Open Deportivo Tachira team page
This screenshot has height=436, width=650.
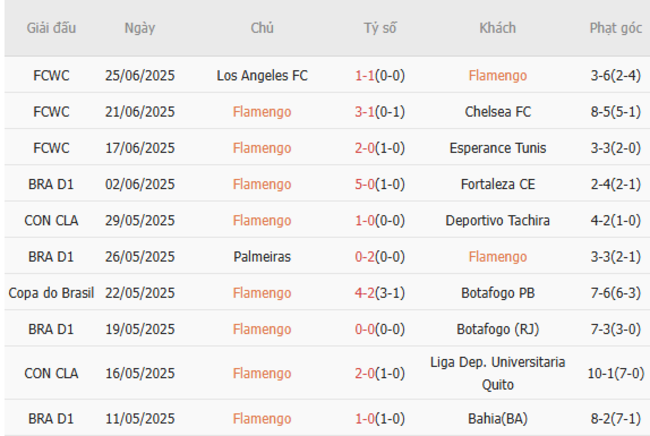point(497,220)
